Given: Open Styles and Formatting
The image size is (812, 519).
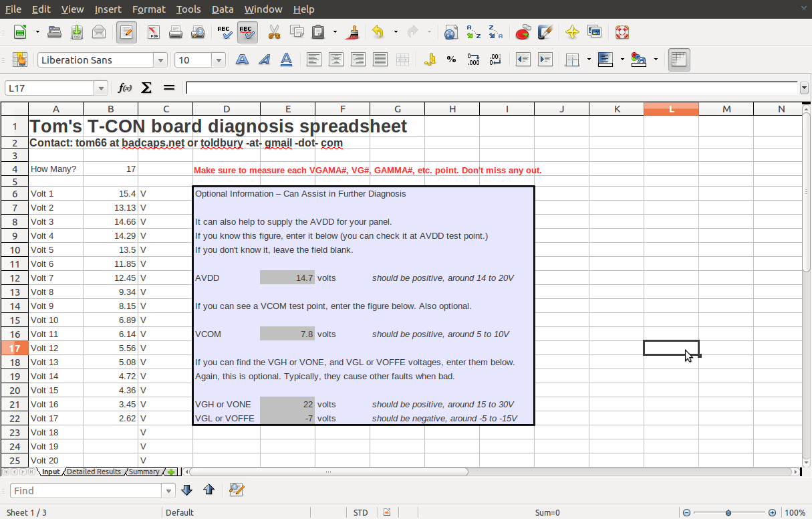Looking at the screenshot, I should click(x=20, y=60).
